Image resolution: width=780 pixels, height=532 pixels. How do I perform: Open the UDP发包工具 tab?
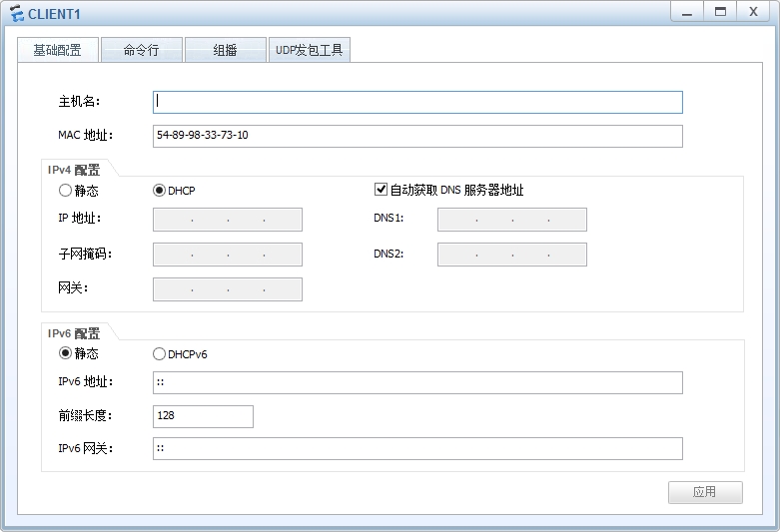[310, 50]
